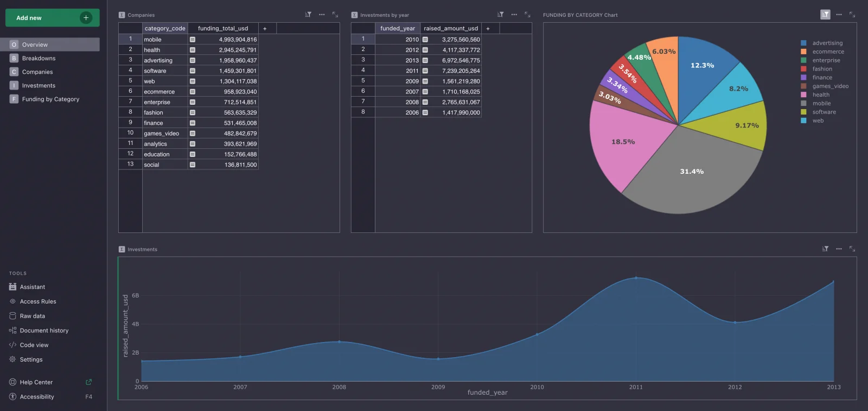Open sort and filter for Investments by year
The width and height of the screenshot is (868, 411).
500,15
